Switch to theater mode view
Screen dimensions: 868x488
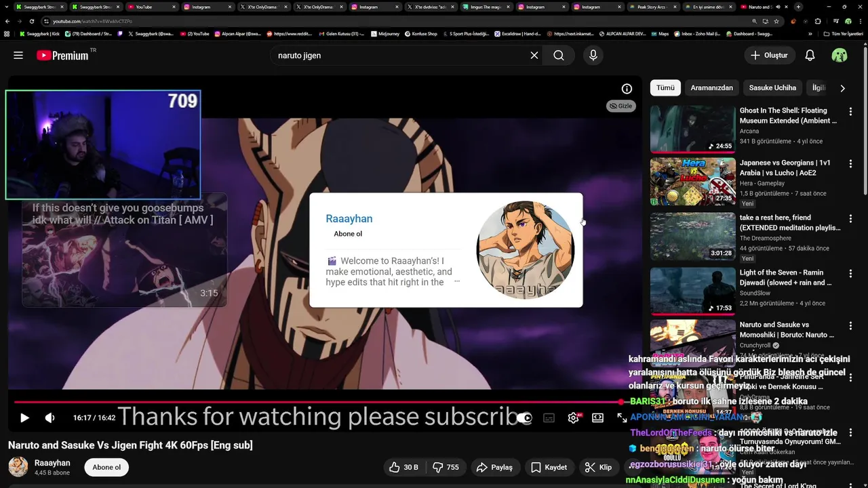point(597,418)
